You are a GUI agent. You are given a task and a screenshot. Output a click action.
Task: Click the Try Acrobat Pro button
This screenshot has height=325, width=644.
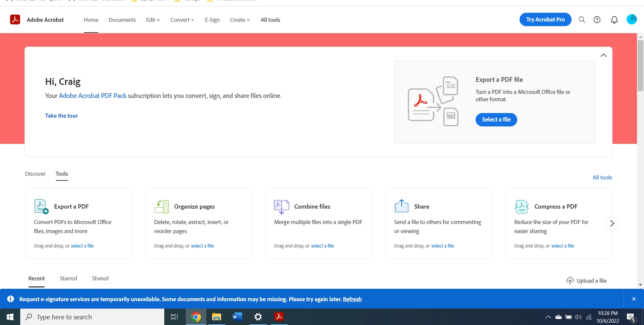point(545,19)
